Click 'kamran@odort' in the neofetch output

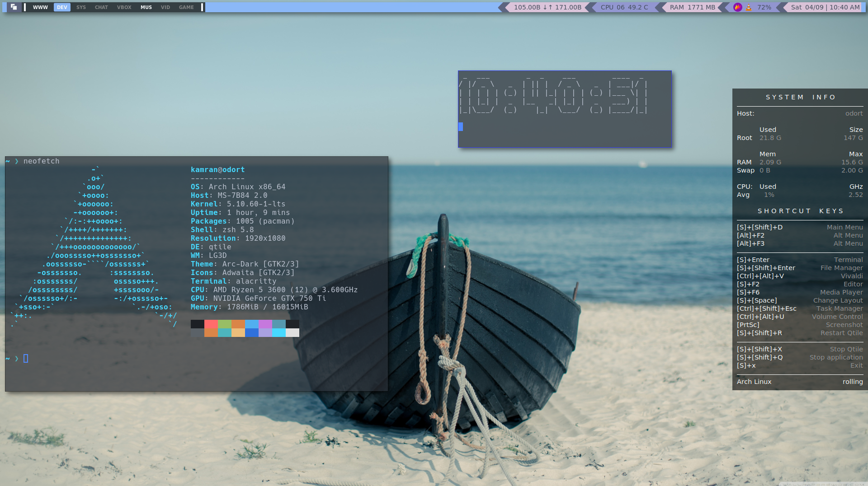[218, 169]
